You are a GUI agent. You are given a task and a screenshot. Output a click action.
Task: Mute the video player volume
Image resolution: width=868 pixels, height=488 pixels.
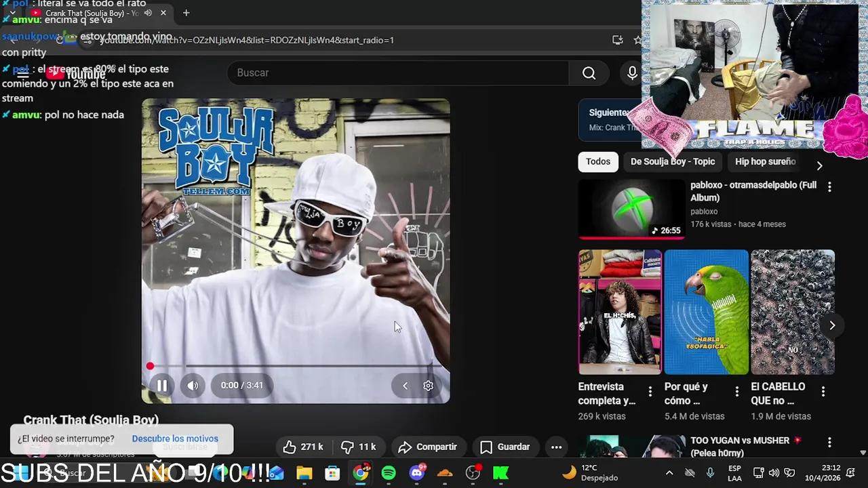point(193,385)
